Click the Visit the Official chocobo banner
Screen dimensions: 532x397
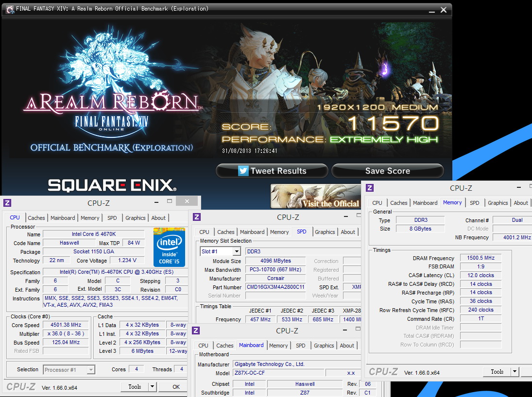[x=315, y=196]
